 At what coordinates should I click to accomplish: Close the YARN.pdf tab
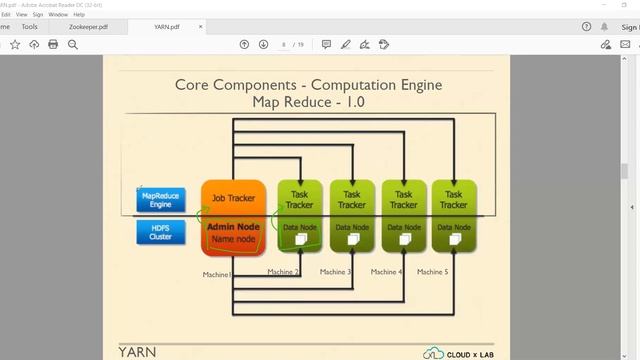(x=200, y=27)
